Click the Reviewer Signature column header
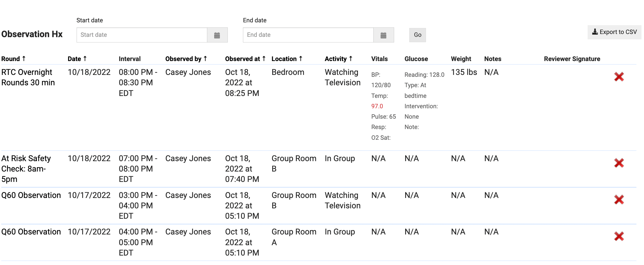 point(572,59)
